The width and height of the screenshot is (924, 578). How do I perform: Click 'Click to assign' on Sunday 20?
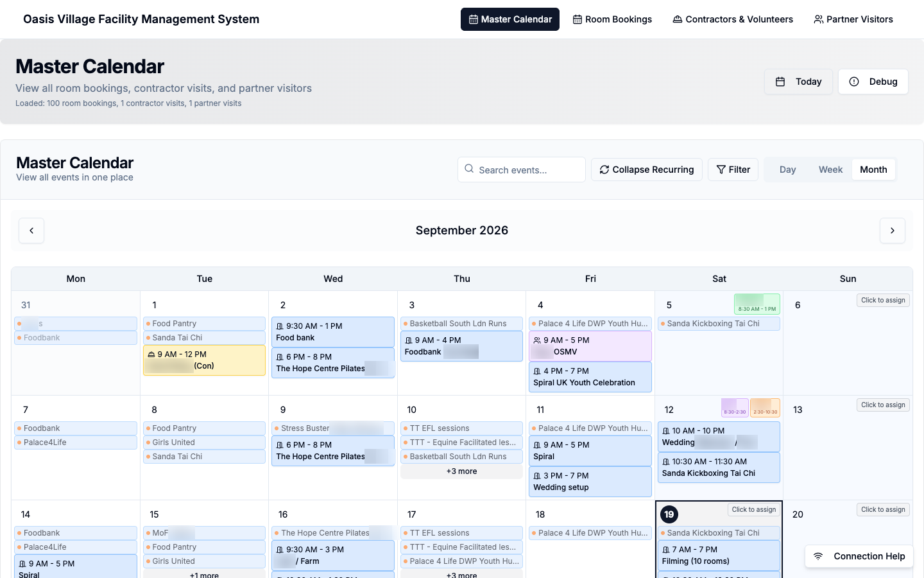pyautogui.click(x=883, y=509)
